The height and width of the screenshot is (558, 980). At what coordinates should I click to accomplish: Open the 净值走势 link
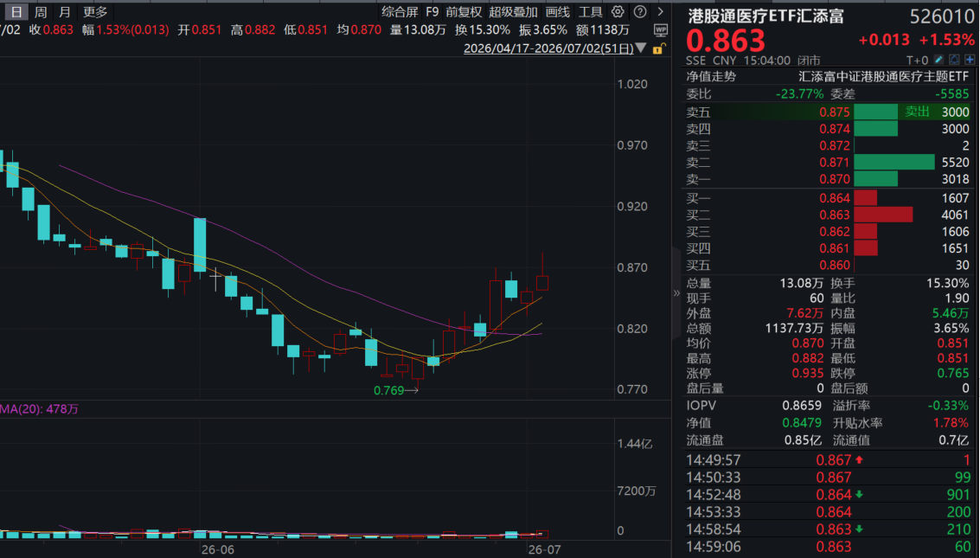(711, 76)
